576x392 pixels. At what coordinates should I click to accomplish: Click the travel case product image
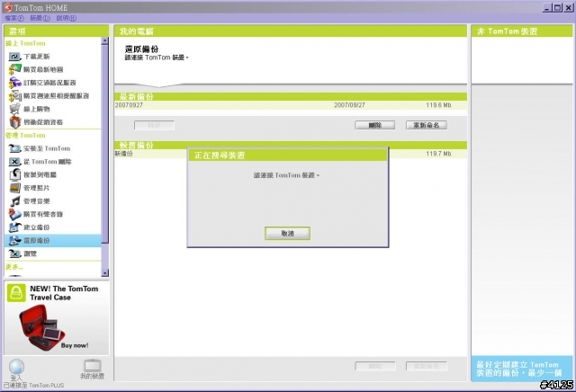(42, 328)
